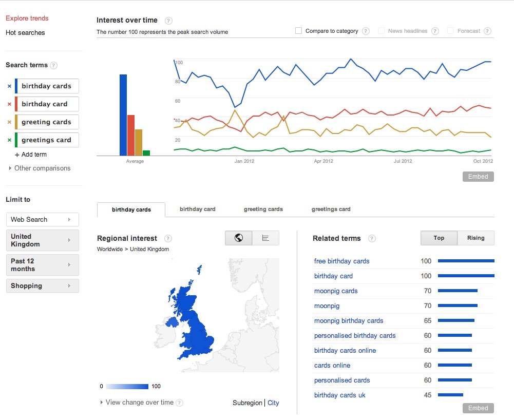Enable Compare to category checkbox
The height and width of the screenshot is (420, 514).
pyautogui.click(x=299, y=31)
